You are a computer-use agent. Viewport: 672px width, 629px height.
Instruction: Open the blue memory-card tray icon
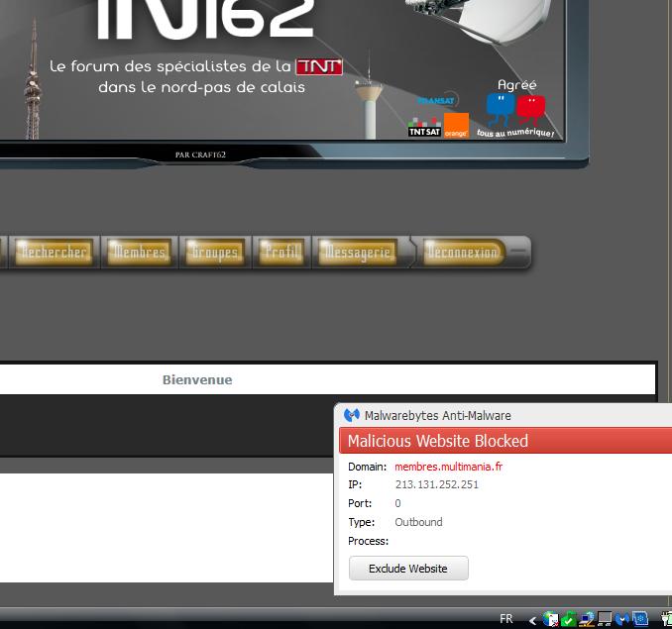[640, 619]
